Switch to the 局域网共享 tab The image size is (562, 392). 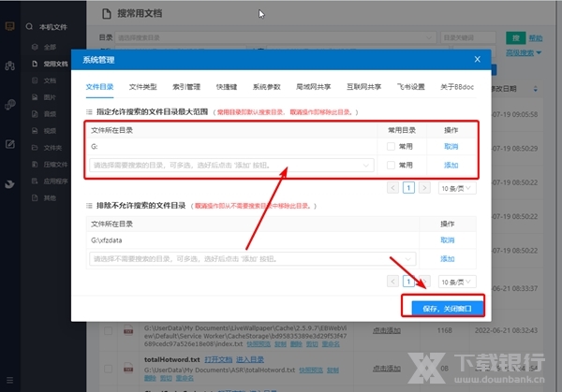click(x=314, y=87)
